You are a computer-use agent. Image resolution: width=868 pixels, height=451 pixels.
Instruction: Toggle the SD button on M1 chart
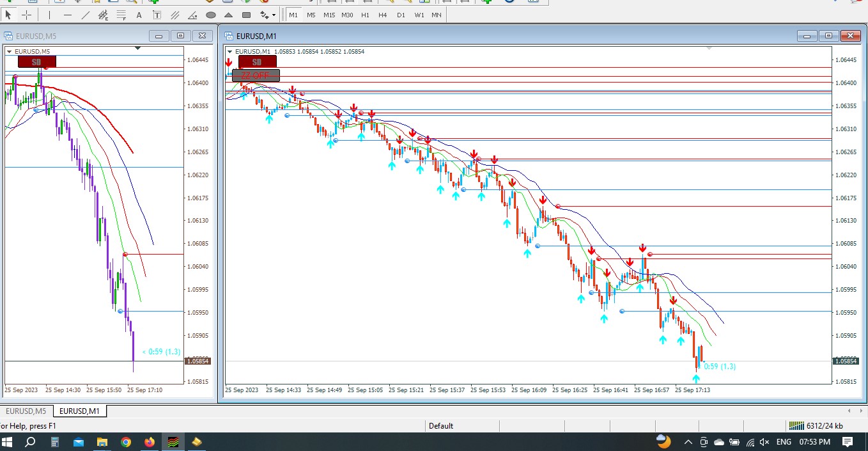coord(257,62)
